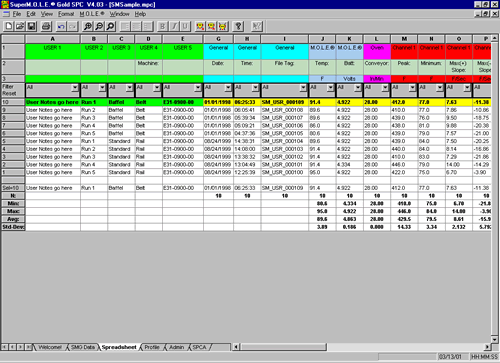Open column D filter dropdown
The width and height of the screenshot is (500, 363).
click(157, 87)
